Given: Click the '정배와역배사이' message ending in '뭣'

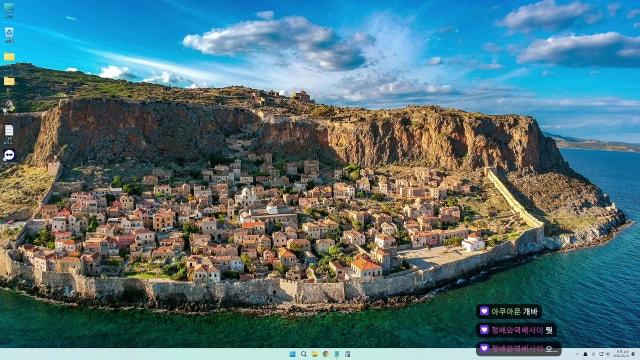Looking at the screenshot, I should (516, 330).
